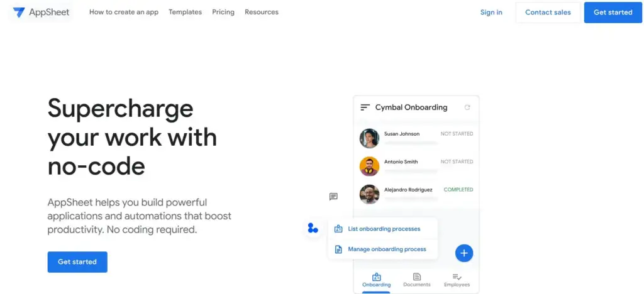
Task: Click the name Susan Johnson
Action: click(x=402, y=134)
